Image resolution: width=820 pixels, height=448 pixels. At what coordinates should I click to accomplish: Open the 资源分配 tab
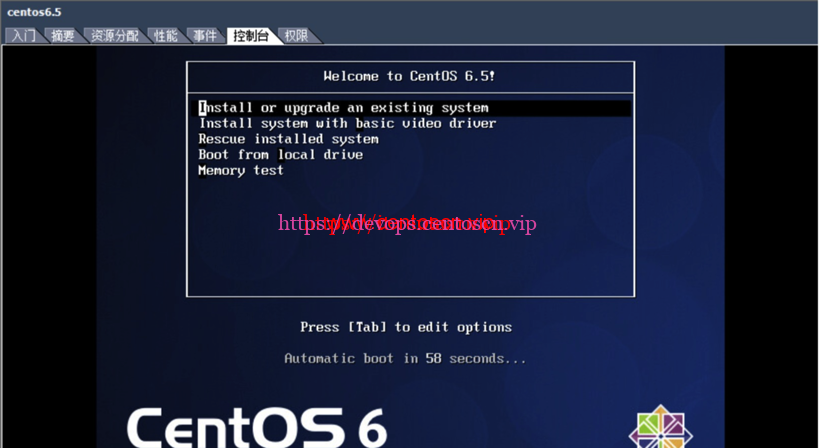(114, 36)
